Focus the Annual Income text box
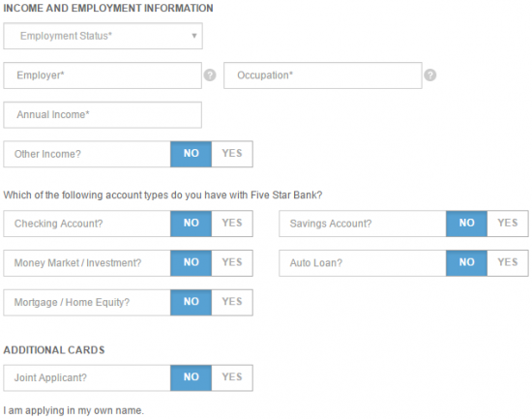This screenshot has height=419, width=532. point(103,115)
